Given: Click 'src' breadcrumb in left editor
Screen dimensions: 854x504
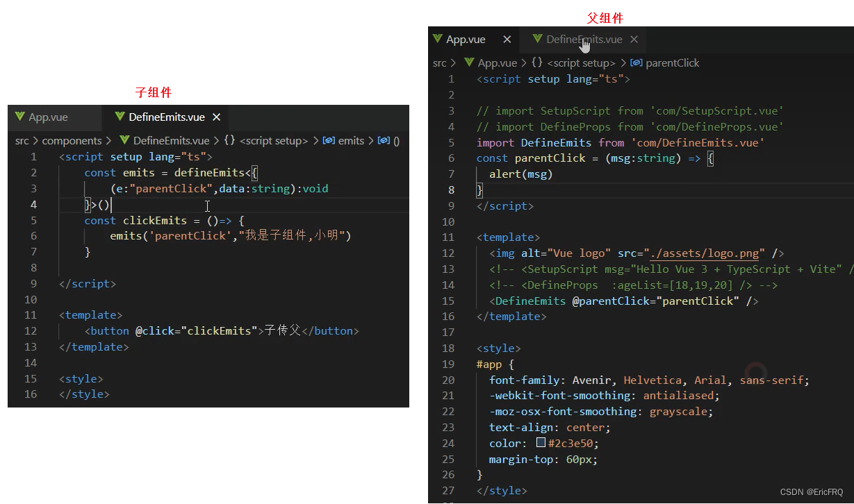Looking at the screenshot, I should click(22, 140).
